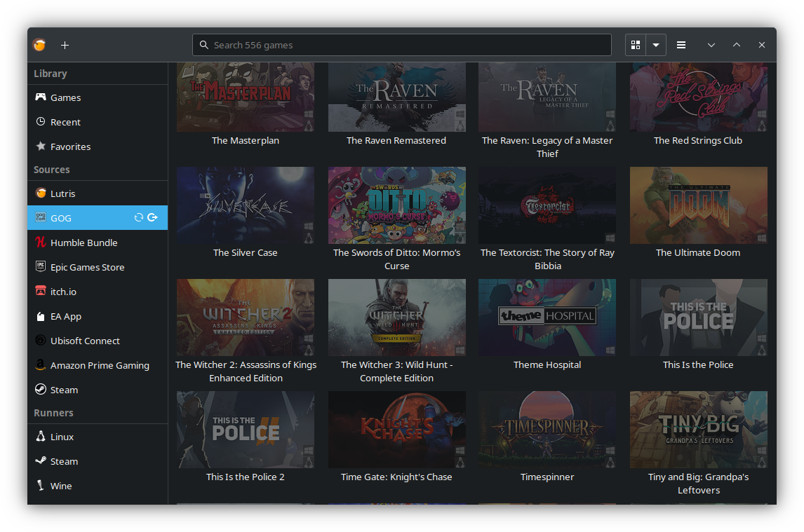Viewport: 804px width, 532px height.
Task: Open the Epic Games Store source
Action: pyautogui.click(x=87, y=267)
